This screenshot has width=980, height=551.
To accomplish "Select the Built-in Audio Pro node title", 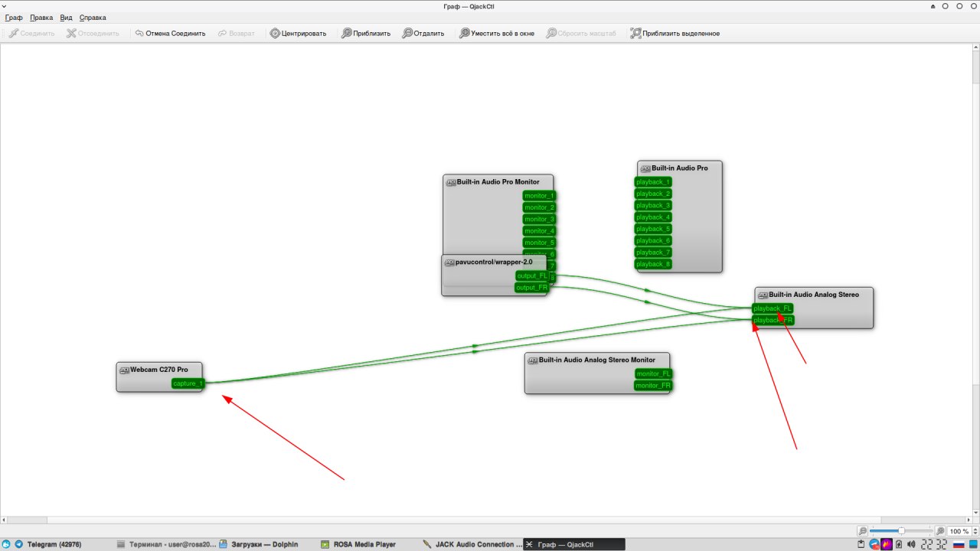I will click(680, 168).
